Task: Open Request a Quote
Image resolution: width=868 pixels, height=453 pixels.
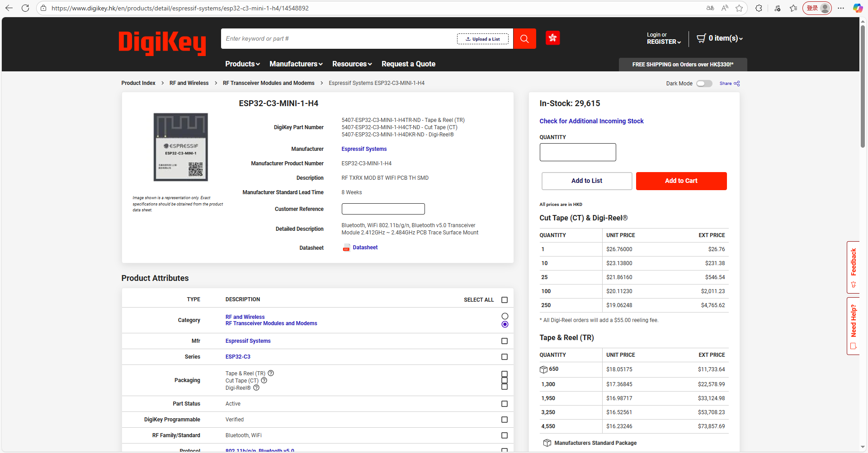Action: pyautogui.click(x=408, y=64)
